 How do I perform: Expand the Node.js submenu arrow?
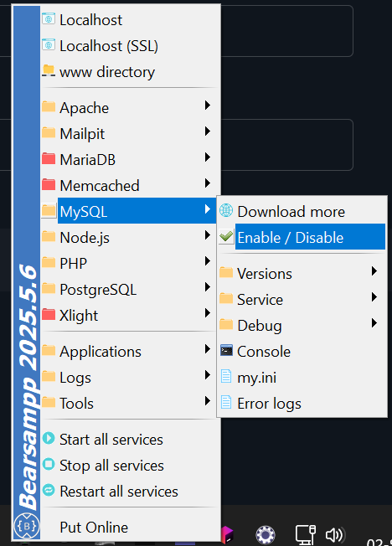(x=208, y=235)
